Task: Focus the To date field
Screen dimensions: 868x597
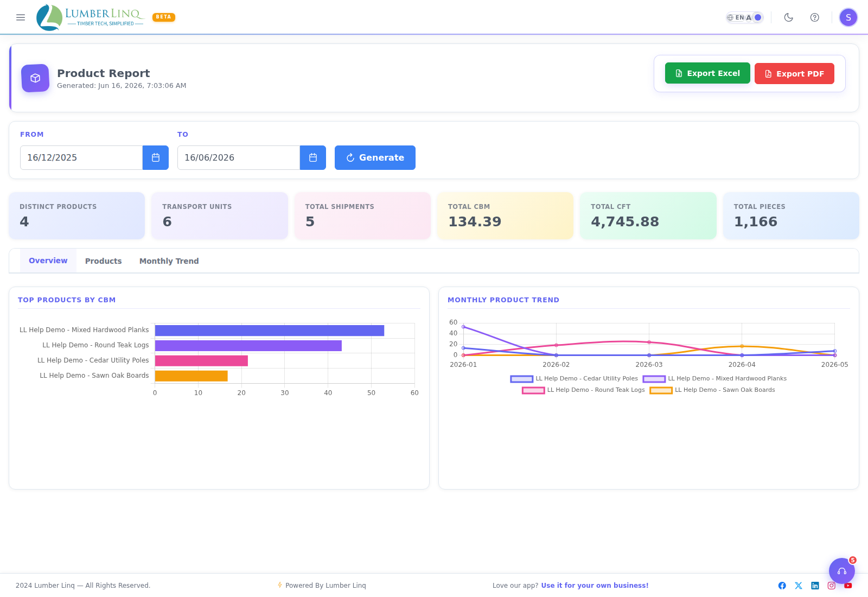Action: (239, 157)
